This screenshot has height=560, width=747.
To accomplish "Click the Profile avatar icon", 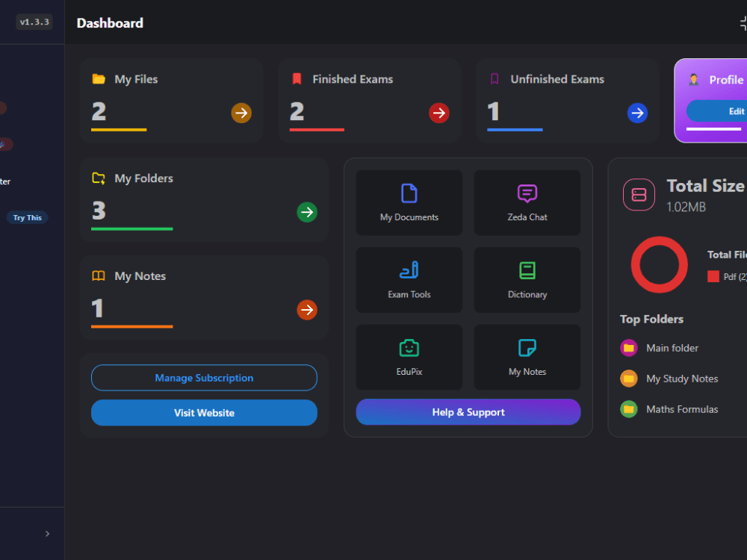I will pos(694,80).
